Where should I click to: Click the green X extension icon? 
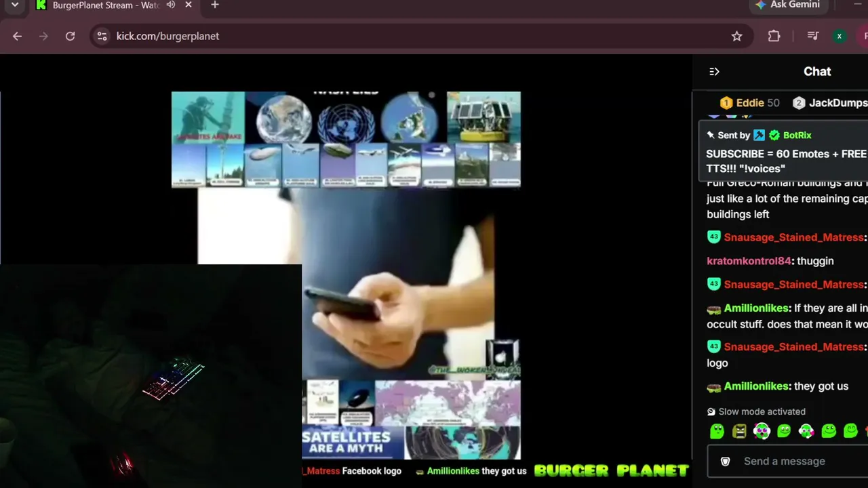840,36
